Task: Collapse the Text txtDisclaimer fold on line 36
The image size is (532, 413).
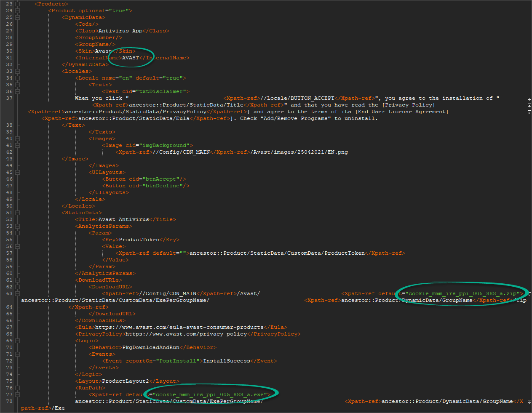Action: click(x=18, y=91)
